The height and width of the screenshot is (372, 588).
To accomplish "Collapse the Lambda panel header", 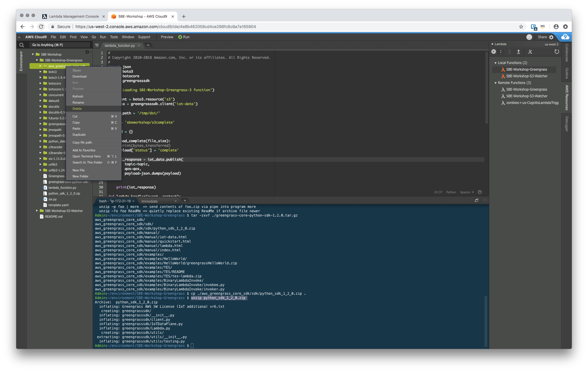I will click(493, 44).
